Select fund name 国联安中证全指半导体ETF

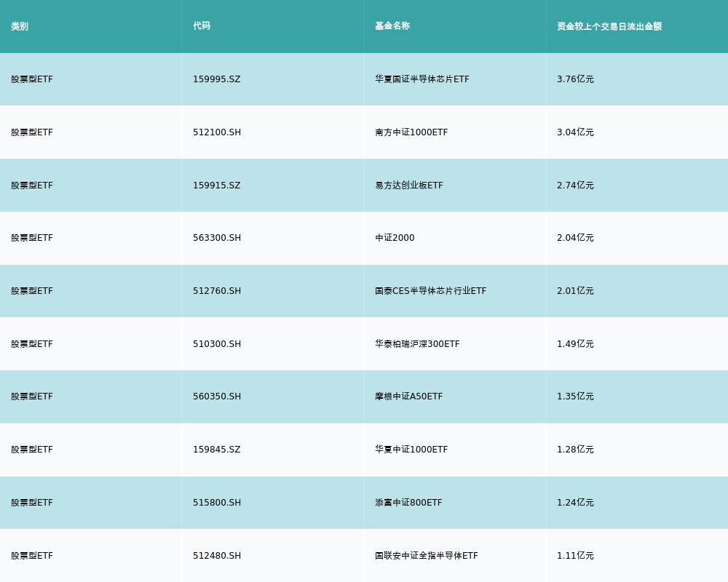point(427,556)
